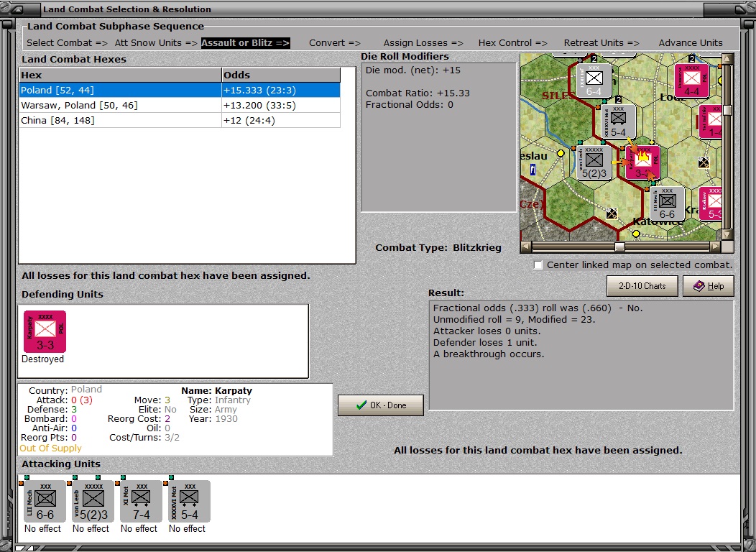Select the LII Mech 6-6 attacking unit
The width and height of the screenshot is (756, 552).
[45, 501]
